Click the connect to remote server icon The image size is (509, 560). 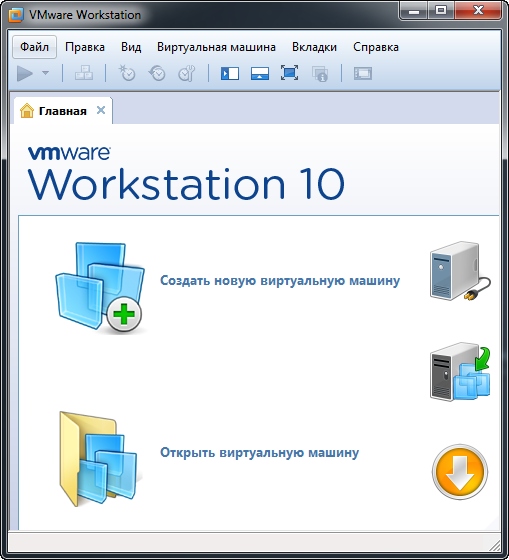460,271
